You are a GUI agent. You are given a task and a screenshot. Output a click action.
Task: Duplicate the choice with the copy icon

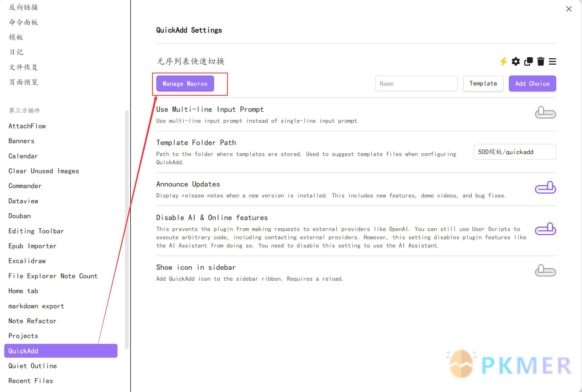[x=528, y=61]
